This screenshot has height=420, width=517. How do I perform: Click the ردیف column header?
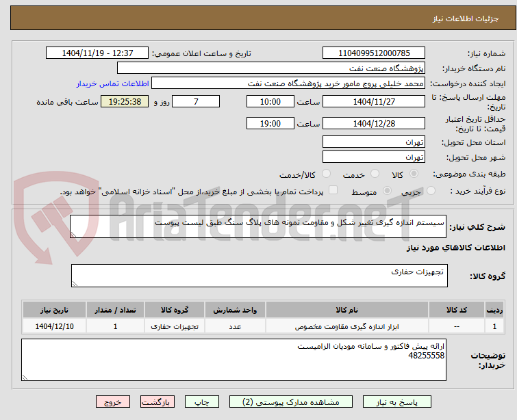[x=494, y=310]
